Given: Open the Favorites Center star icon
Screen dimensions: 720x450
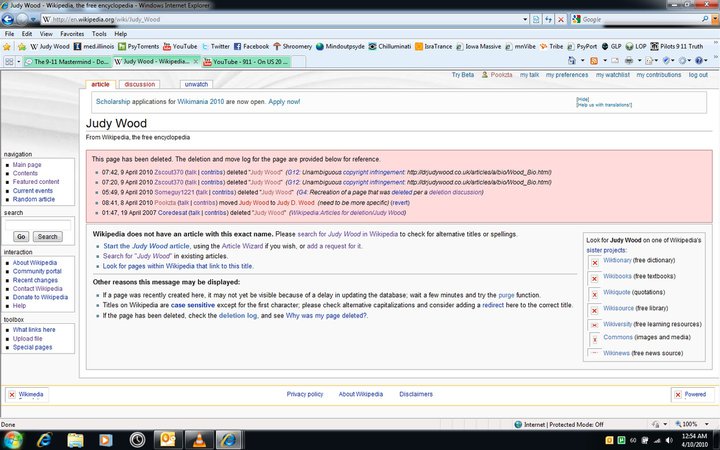Looking at the screenshot, I should (x=6, y=46).
